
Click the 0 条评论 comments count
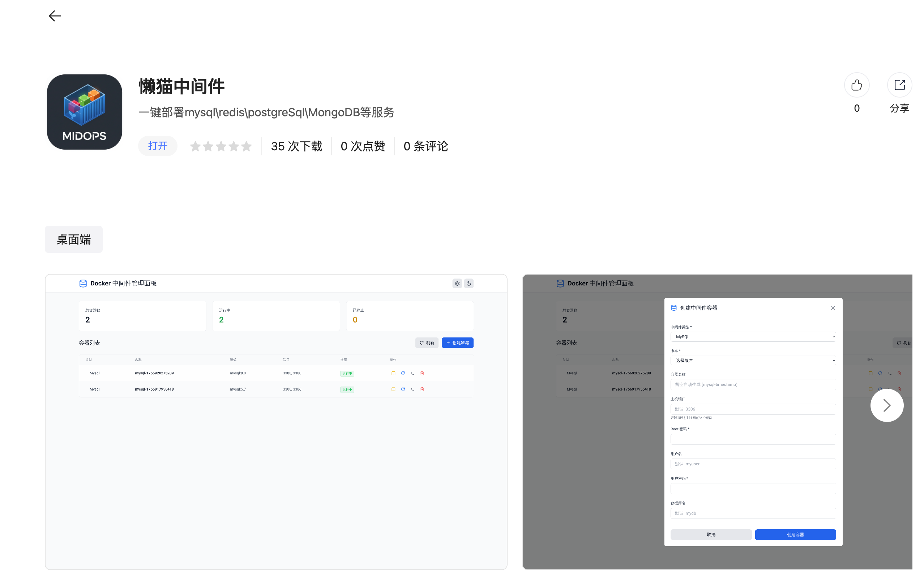coord(425,146)
